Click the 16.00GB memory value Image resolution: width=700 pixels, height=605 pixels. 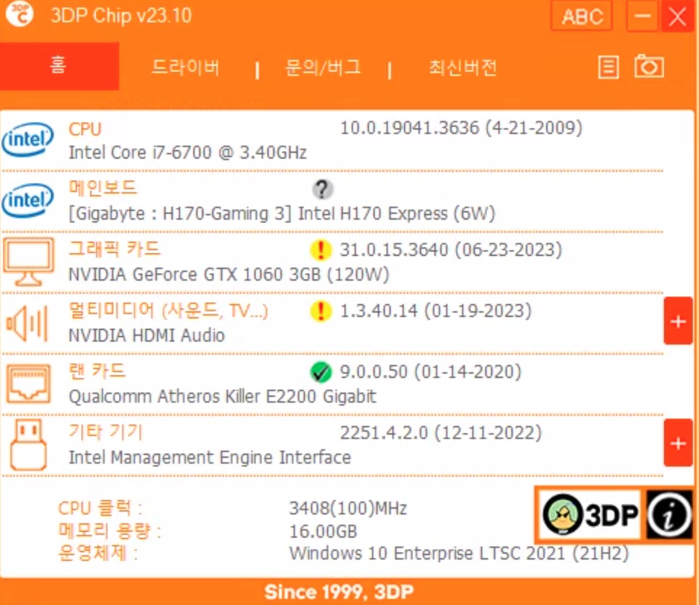click(x=323, y=531)
